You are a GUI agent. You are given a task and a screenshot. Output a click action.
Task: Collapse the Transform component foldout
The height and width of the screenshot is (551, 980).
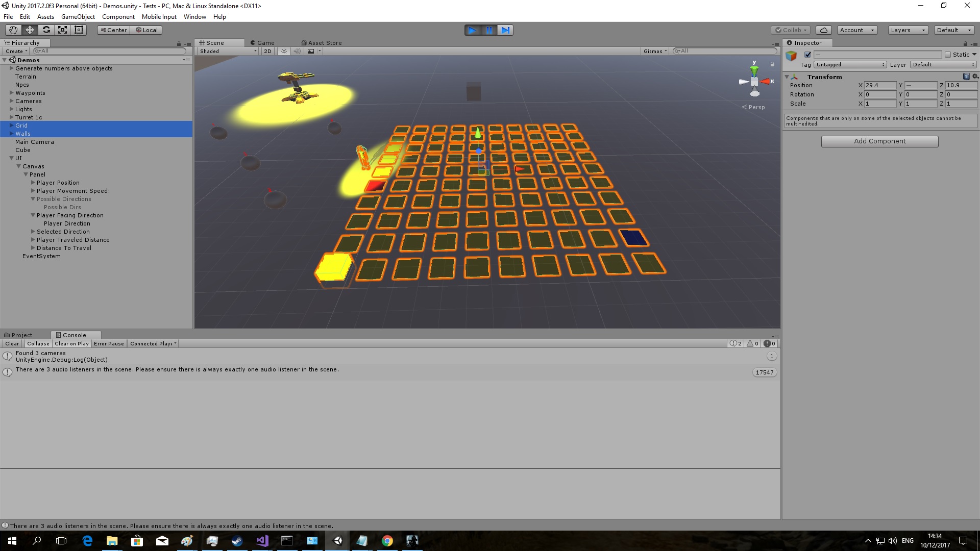coord(787,77)
